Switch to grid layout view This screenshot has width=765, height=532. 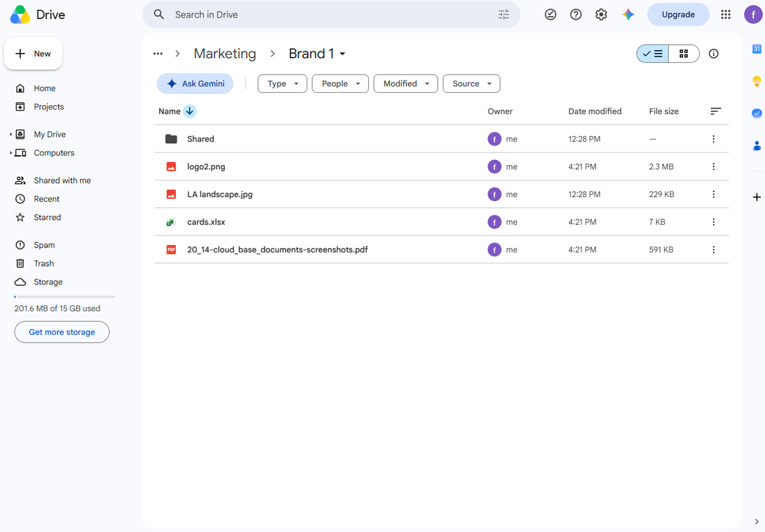pos(684,53)
